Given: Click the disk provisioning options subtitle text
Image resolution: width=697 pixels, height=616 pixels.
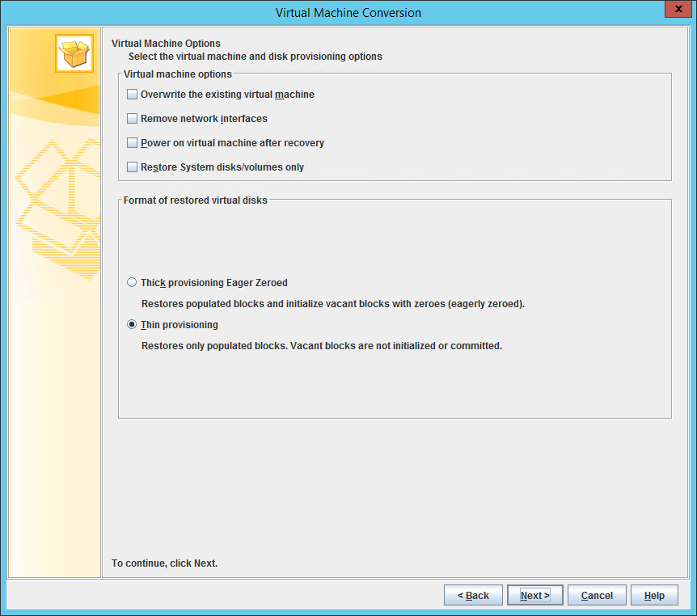Looking at the screenshot, I should [x=255, y=57].
